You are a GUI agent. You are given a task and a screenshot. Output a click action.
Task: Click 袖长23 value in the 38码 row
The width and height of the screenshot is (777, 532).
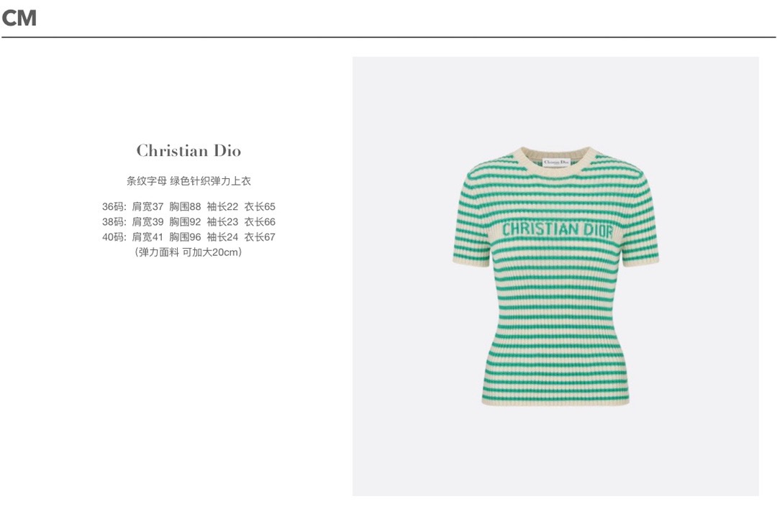(x=222, y=222)
